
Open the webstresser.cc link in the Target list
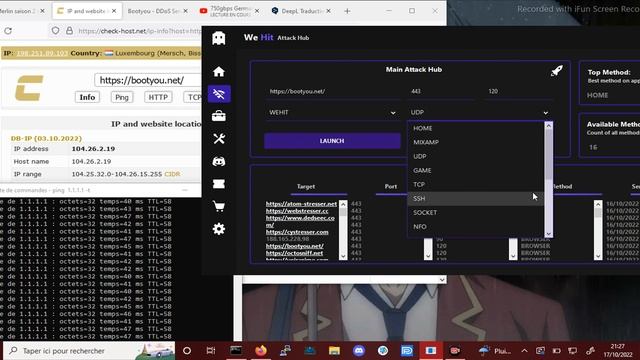point(297,211)
